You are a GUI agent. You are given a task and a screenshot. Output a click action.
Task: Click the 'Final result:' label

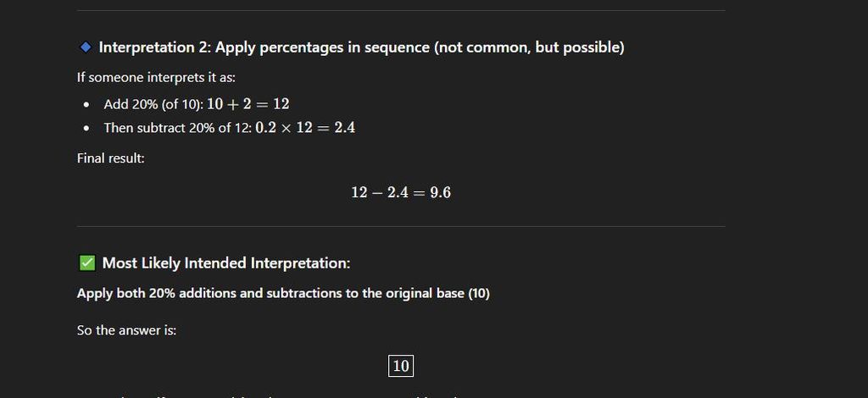pos(110,158)
